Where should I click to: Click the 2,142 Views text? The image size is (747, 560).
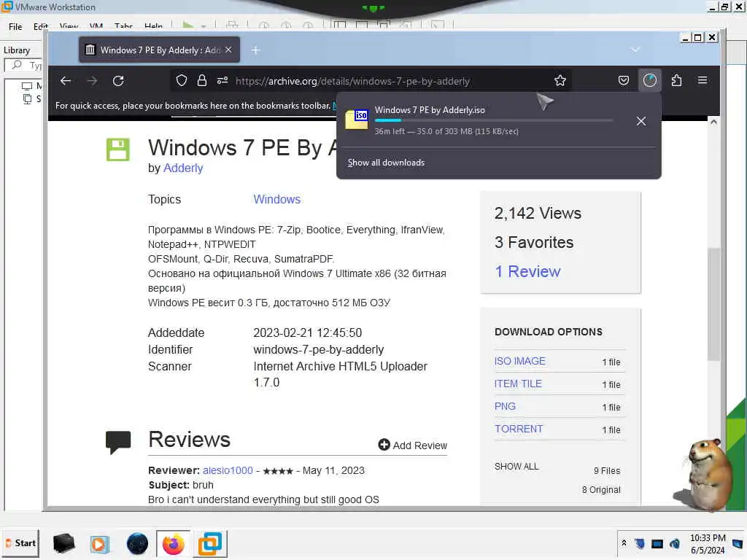pyautogui.click(x=538, y=214)
